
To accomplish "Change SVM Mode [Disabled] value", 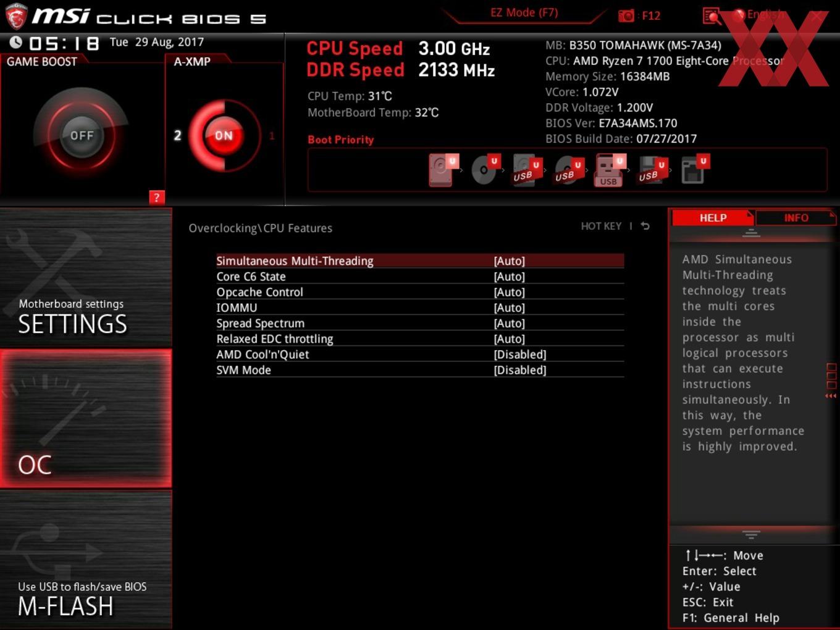I will 520,370.
